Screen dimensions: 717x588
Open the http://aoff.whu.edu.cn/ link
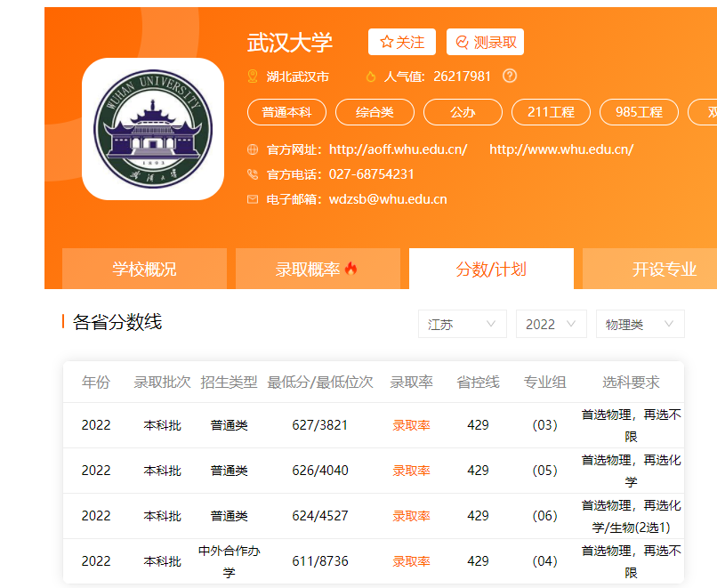(x=398, y=149)
